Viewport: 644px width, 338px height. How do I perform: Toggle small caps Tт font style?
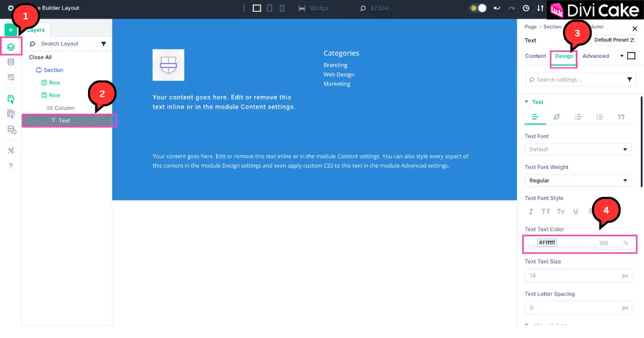click(x=561, y=212)
